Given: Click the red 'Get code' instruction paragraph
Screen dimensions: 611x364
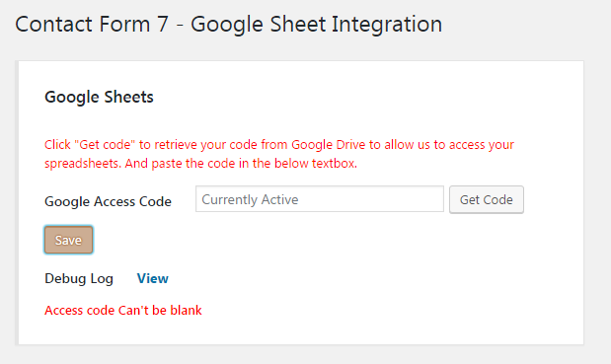Looking at the screenshot, I should click(x=279, y=154).
